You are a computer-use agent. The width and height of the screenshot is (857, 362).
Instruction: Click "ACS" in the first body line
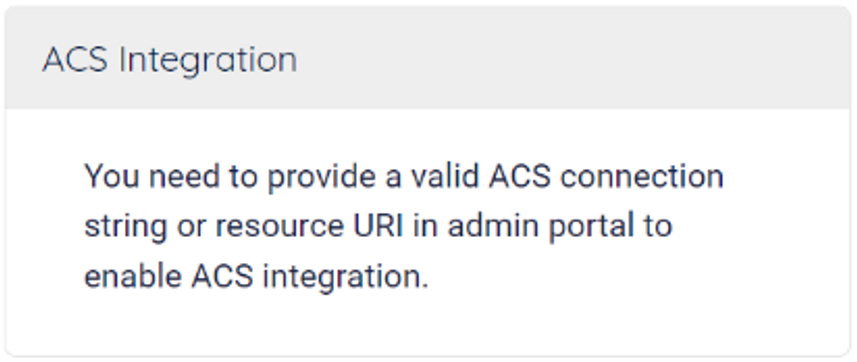point(520,176)
